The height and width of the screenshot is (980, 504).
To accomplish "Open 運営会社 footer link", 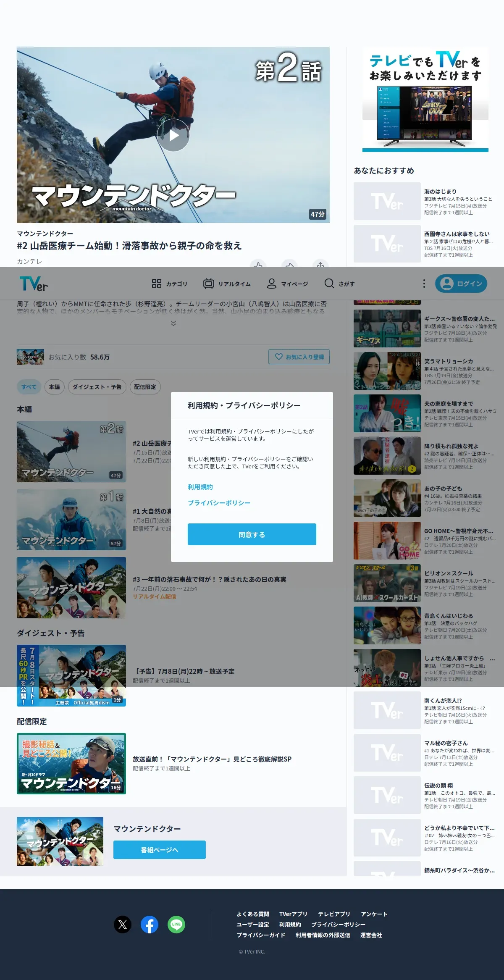I will click(371, 935).
